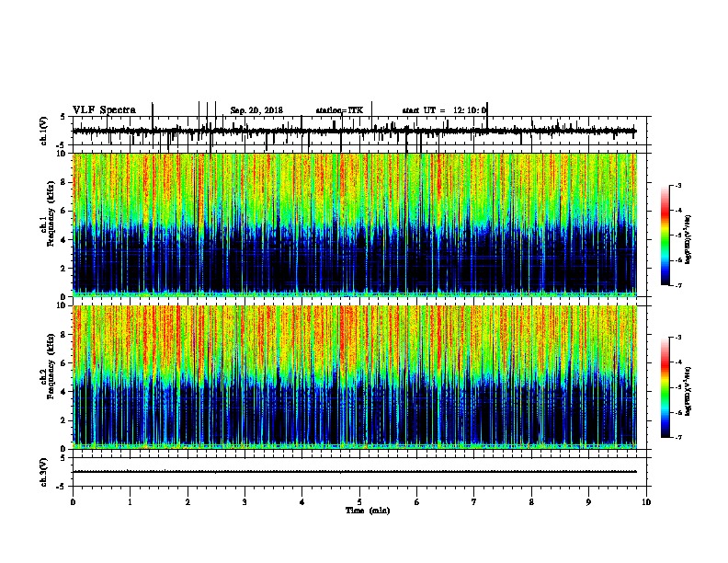
Task: Click the ch.1 spectrogram color scale bar
Action: tap(665, 236)
